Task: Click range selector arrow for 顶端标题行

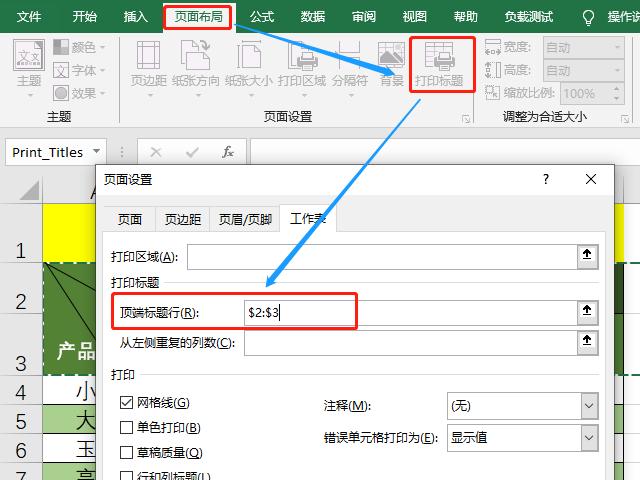Action: coord(587,312)
